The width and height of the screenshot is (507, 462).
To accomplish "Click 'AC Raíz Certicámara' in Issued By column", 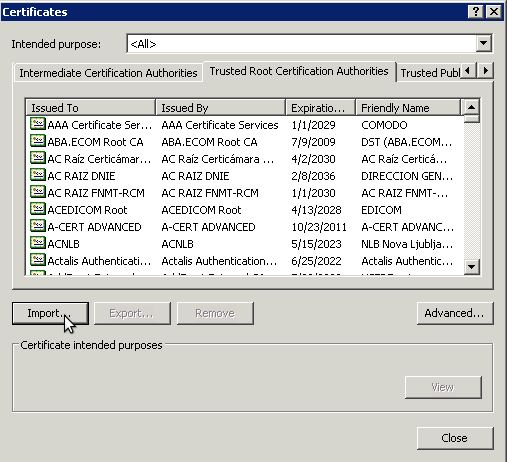I will 218,159.
